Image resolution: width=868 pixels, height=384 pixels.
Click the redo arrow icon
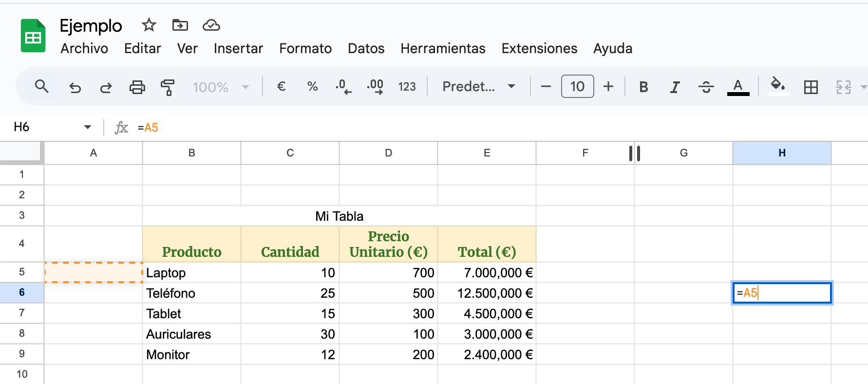[106, 87]
